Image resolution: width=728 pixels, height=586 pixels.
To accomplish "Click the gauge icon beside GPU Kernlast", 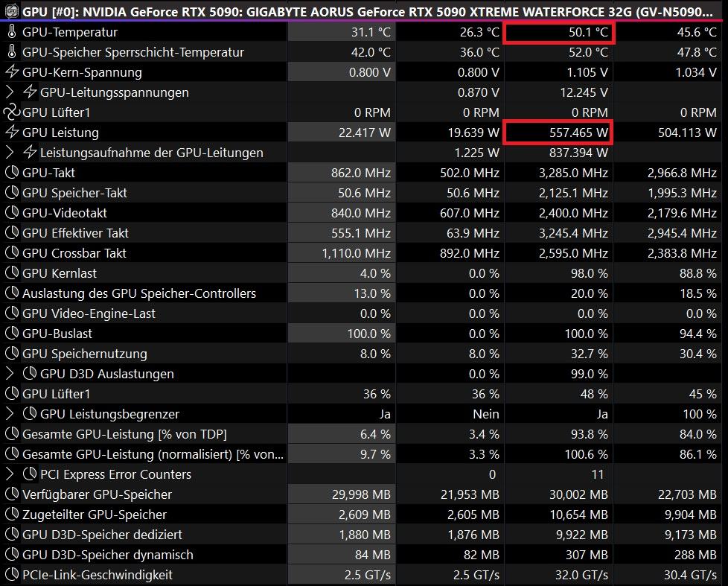I will [x=11, y=273].
